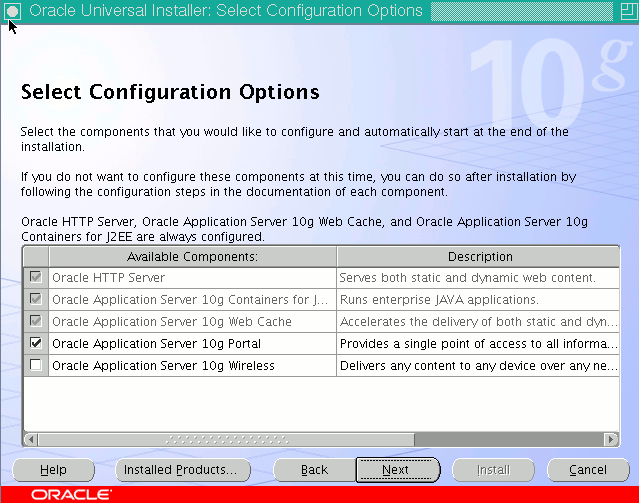The image size is (639, 503).
Task: Click the Available Components column header
Action: pos(192,257)
